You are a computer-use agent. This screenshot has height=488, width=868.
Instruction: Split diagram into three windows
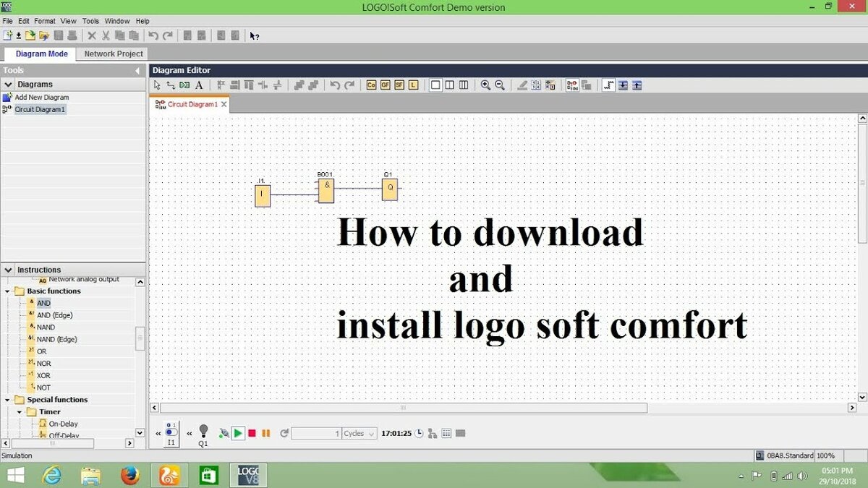464,85
